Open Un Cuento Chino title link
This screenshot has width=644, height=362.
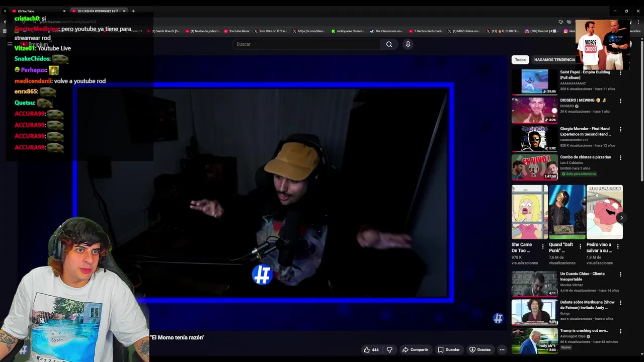coord(582,277)
